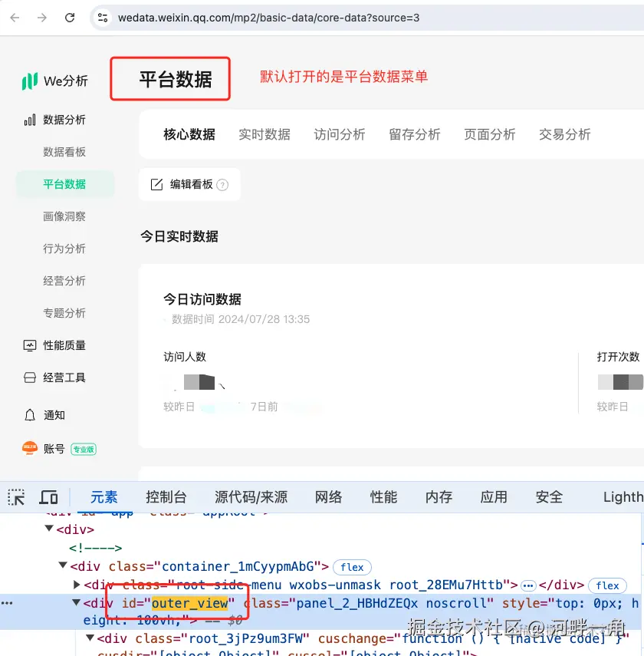Open 专题分析 sidebar item
Image resolution: width=644 pixels, height=656 pixels.
pos(64,313)
